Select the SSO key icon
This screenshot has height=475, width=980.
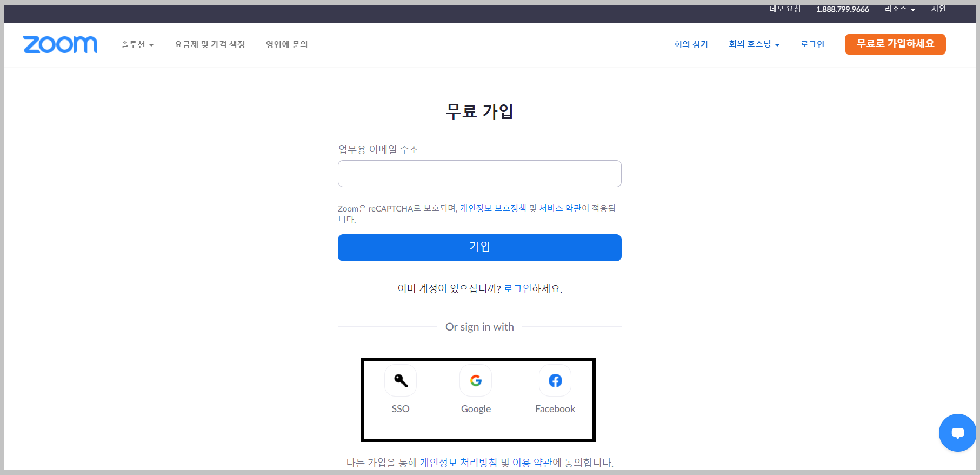401,380
